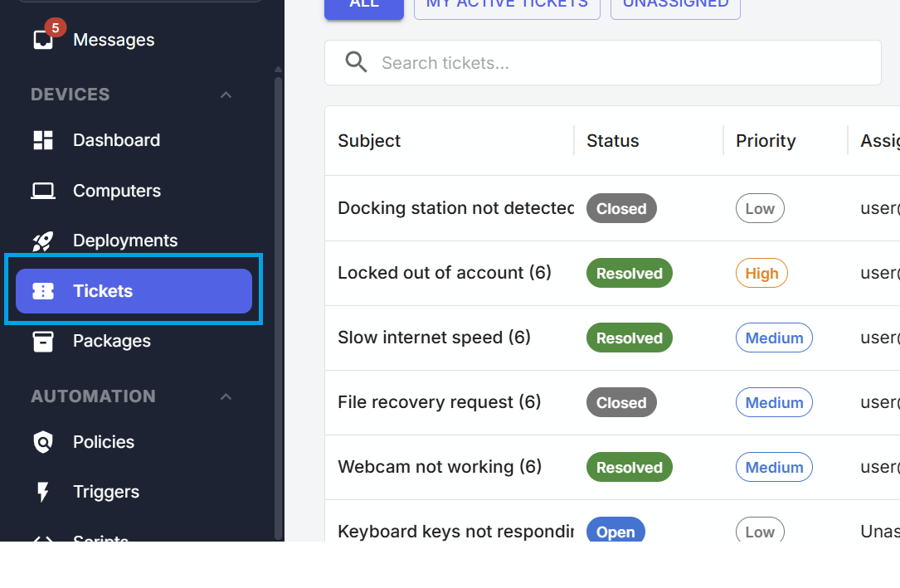Viewport: 900px width, 588px height.
Task: Click the Deployments rocket icon
Action: tap(42, 240)
